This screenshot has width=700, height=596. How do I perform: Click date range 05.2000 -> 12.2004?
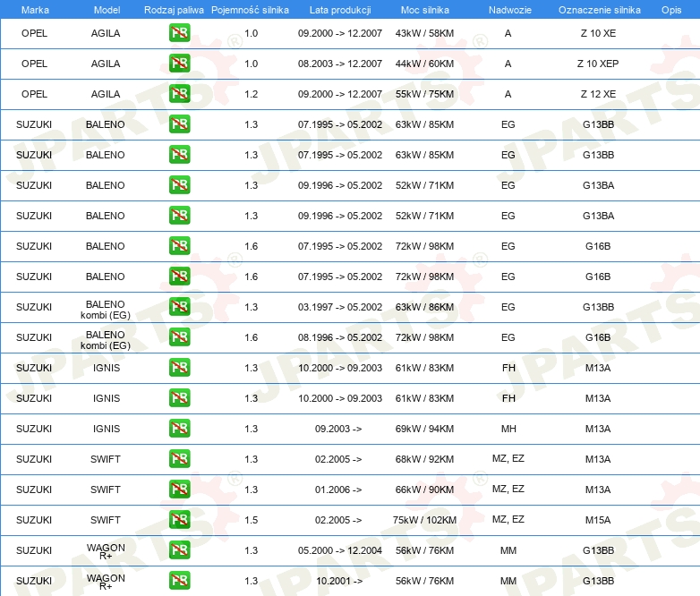point(340,550)
